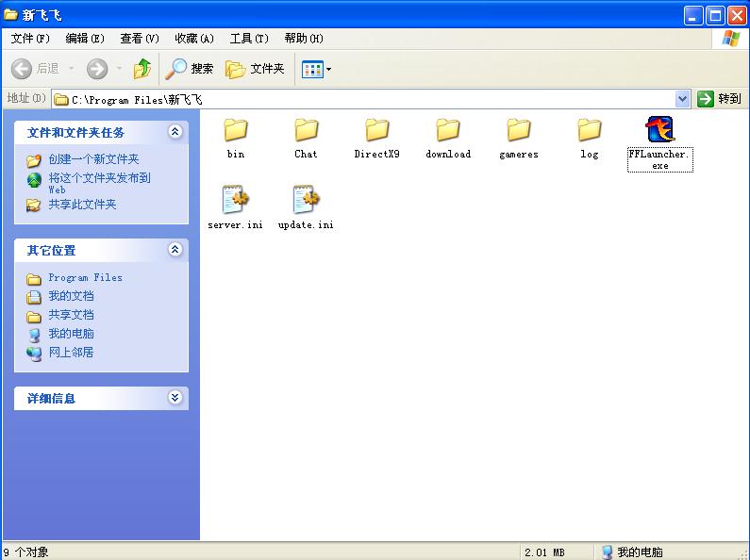Select the bin folder icon

tap(235, 130)
